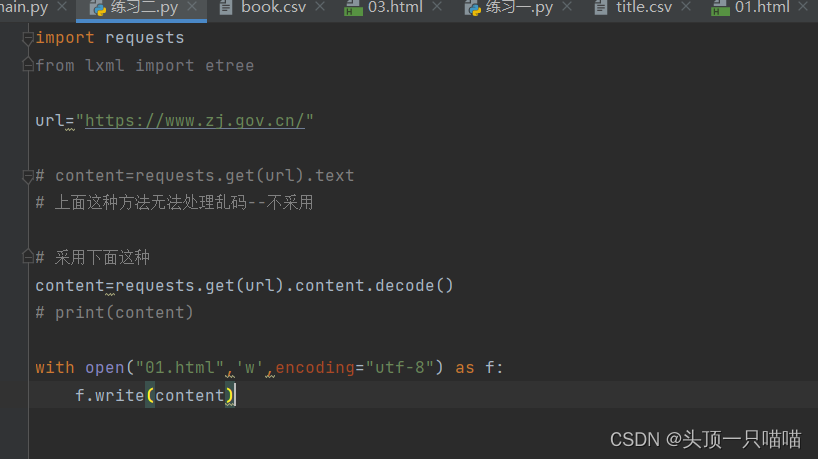
Task: Click the 'url' variable in url= assignment
Action: 50,121
